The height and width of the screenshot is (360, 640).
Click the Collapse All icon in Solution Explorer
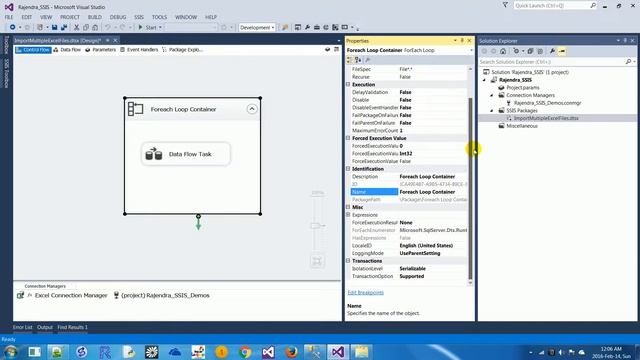click(x=530, y=51)
